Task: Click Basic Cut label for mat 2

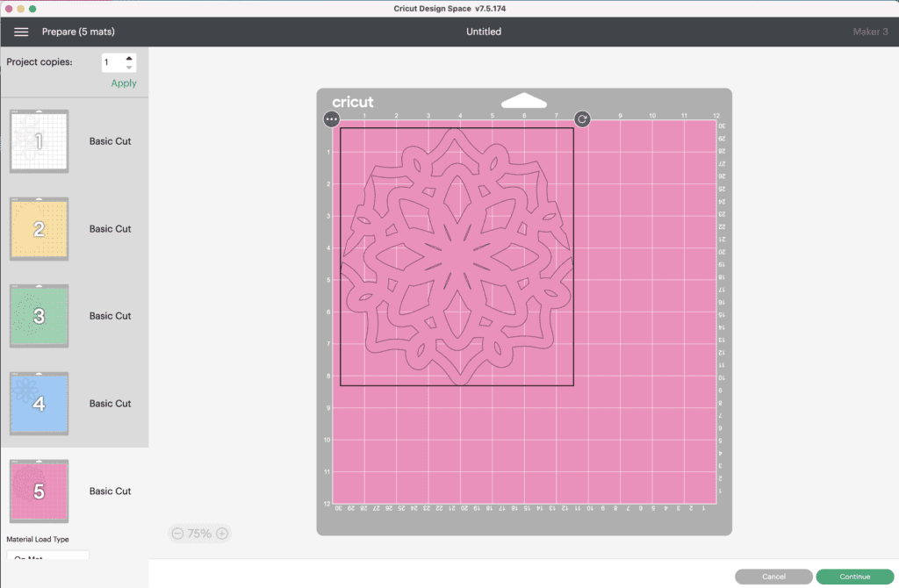Action: (110, 229)
